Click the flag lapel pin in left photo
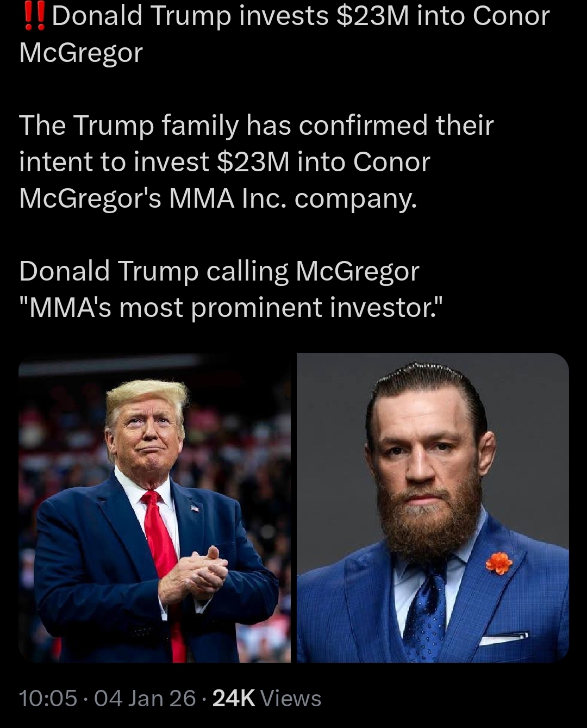This screenshot has width=587, height=728. pos(195,508)
